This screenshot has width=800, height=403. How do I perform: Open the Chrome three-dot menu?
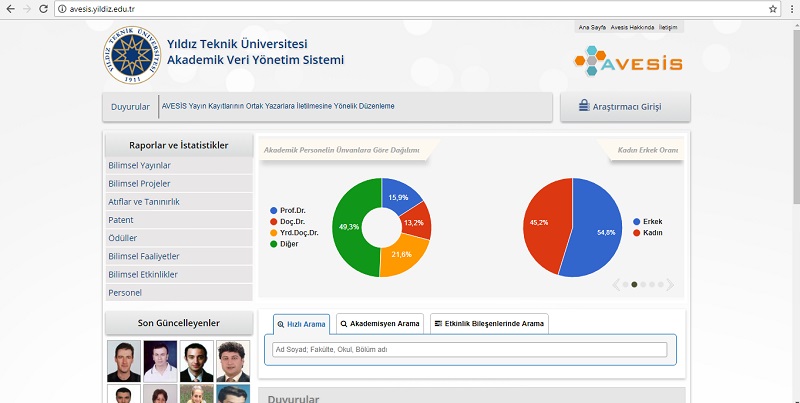[790, 9]
